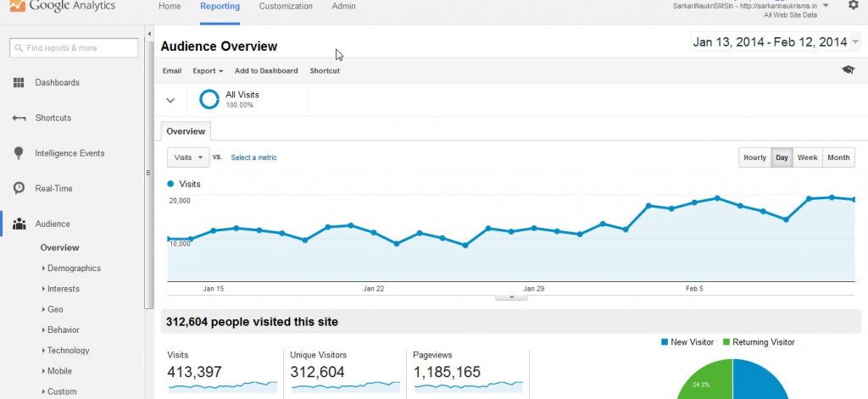868x399 pixels.
Task: Open the Admin tab
Action: 344,7
